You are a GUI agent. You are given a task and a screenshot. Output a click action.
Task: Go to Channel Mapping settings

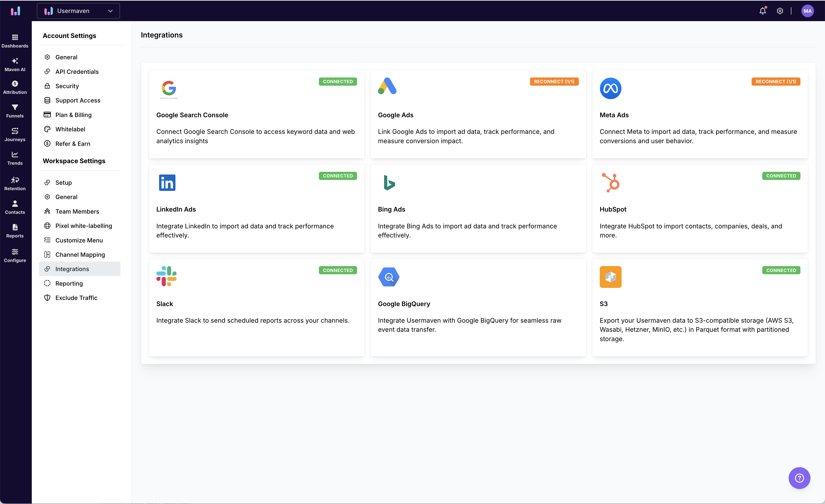[x=80, y=255]
